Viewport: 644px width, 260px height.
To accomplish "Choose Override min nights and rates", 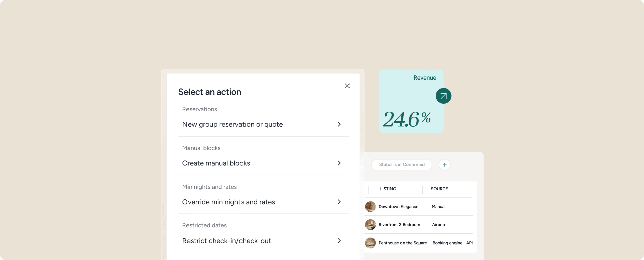I will click(x=228, y=202).
